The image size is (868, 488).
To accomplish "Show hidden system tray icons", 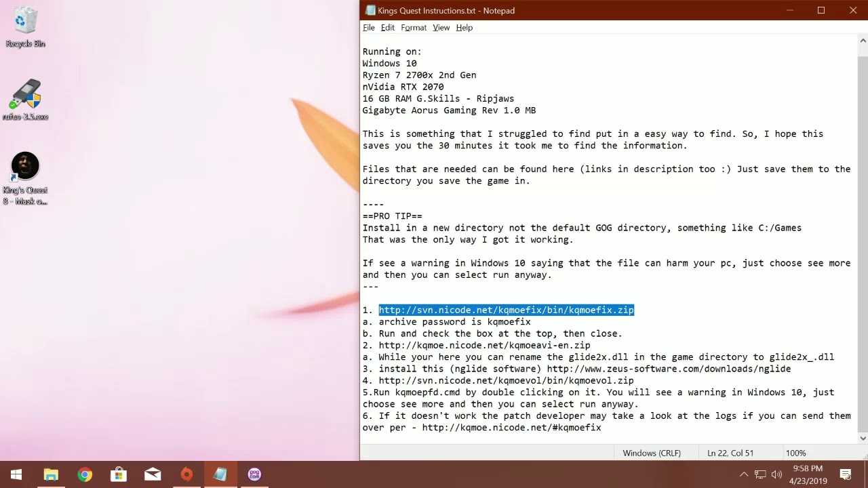I will click(x=744, y=474).
